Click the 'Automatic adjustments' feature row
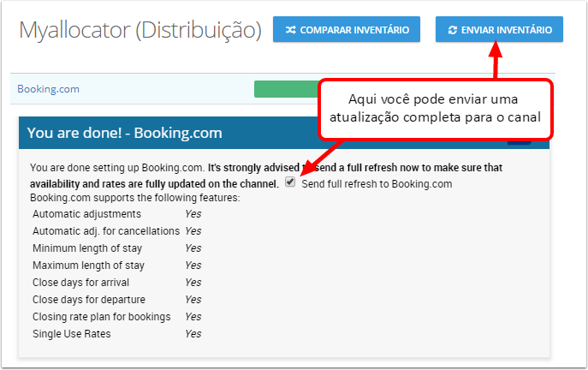 coord(116,214)
